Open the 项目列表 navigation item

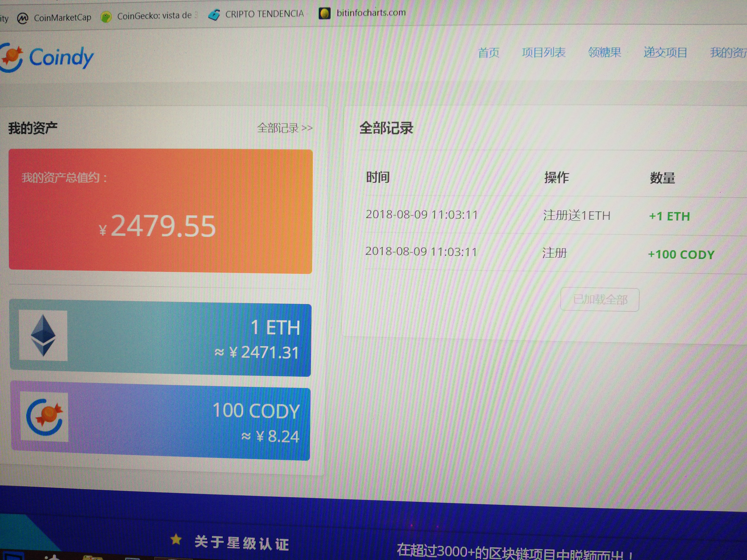543,52
